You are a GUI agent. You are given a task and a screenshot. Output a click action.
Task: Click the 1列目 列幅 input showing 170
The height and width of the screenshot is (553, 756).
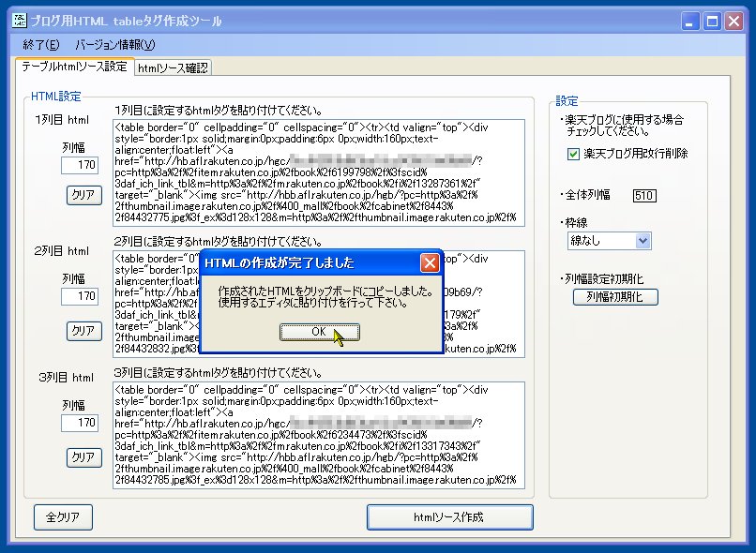click(80, 164)
